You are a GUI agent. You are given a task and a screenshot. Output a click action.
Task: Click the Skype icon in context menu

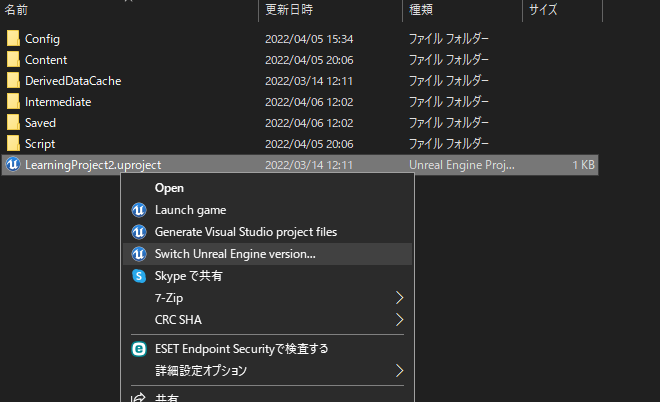[x=139, y=276]
